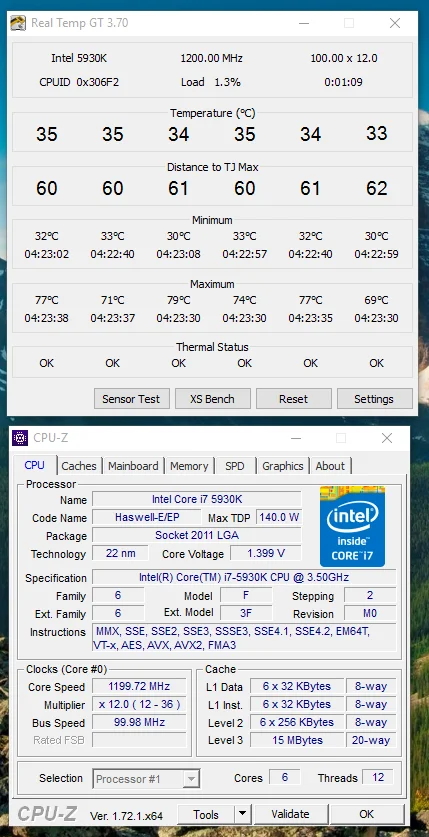Click the Validate button in CPU-Z
Viewport: 429px width, 837px height.
tap(290, 814)
